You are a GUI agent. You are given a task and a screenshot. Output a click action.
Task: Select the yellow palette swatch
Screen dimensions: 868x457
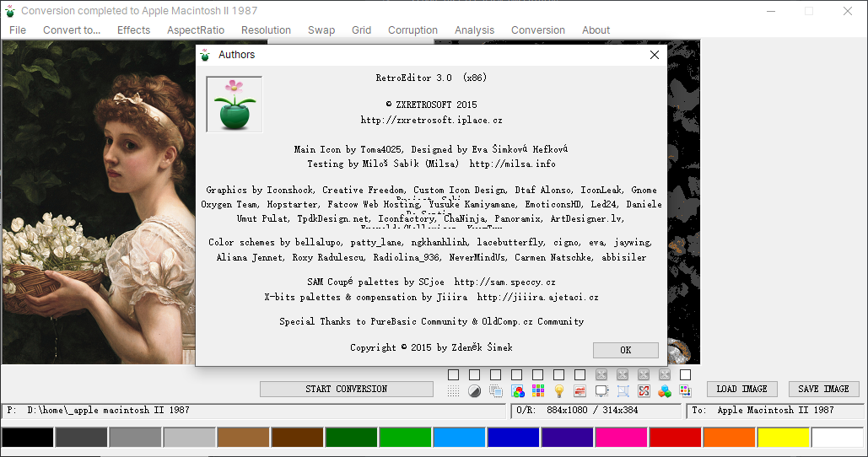pyautogui.click(x=784, y=437)
